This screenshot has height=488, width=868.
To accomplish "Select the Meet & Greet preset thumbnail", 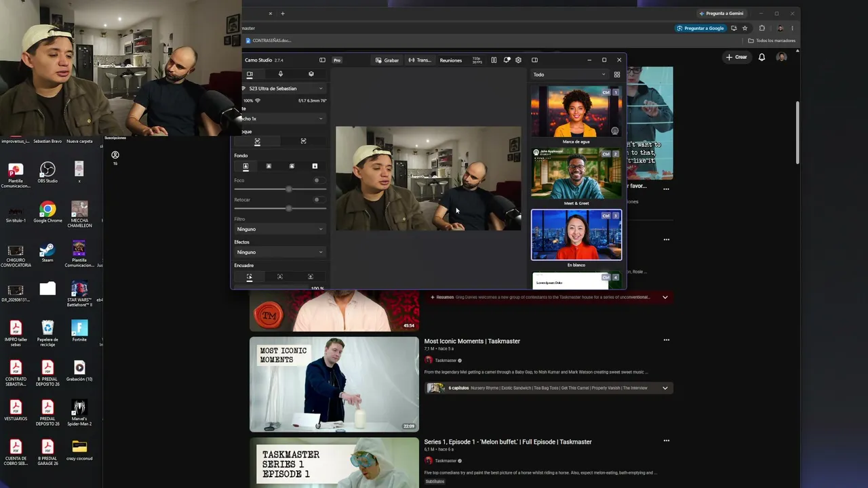I will click(576, 174).
